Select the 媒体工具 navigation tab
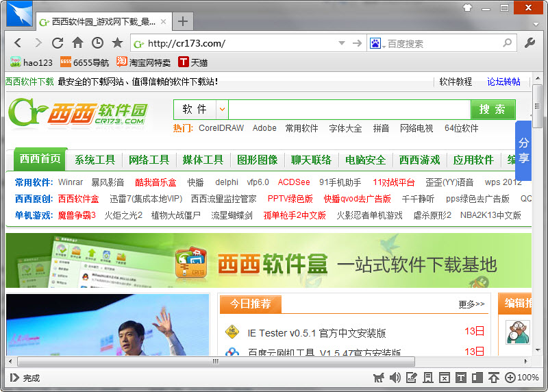Image resolution: width=548 pixels, height=392 pixels. coord(203,160)
